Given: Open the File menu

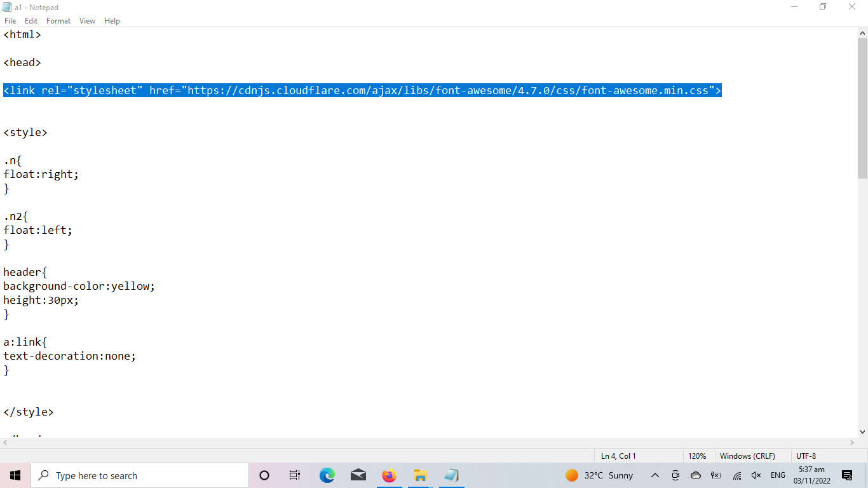Looking at the screenshot, I should [x=10, y=21].
